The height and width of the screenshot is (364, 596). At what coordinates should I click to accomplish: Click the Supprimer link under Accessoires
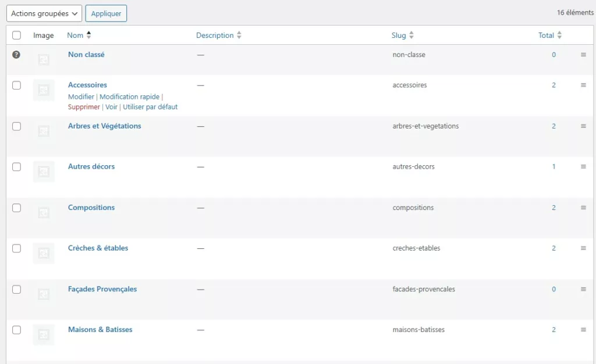pyautogui.click(x=84, y=107)
